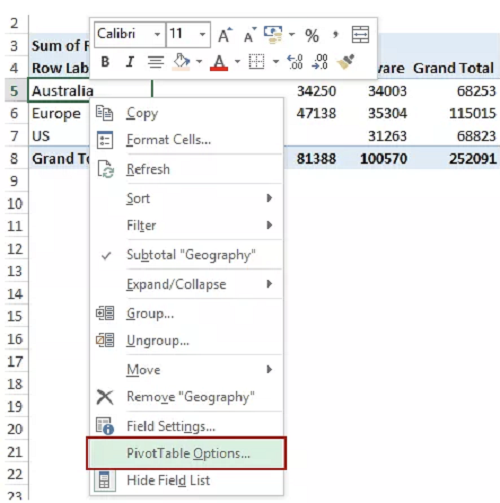Select the Europe row label cell
The width and height of the screenshot is (500, 503).
click(56, 114)
